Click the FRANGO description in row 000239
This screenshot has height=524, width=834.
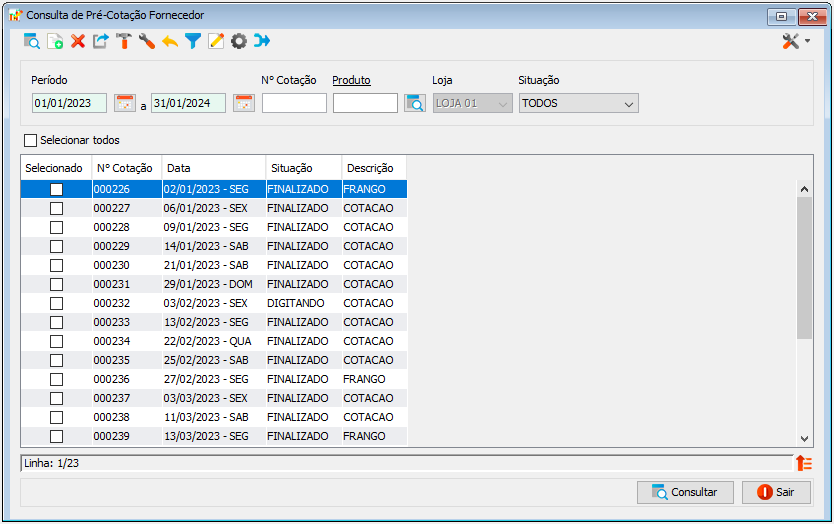(x=374, y=436)
